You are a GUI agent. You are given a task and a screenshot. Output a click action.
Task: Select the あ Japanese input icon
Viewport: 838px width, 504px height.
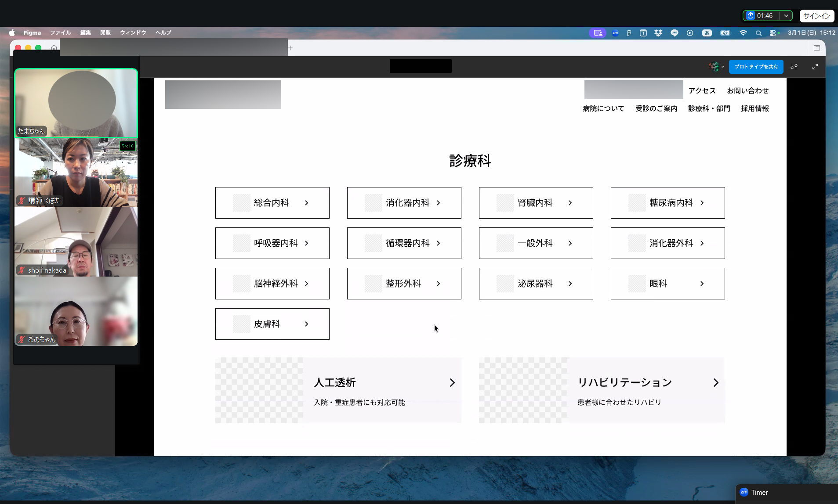point(707,32)
